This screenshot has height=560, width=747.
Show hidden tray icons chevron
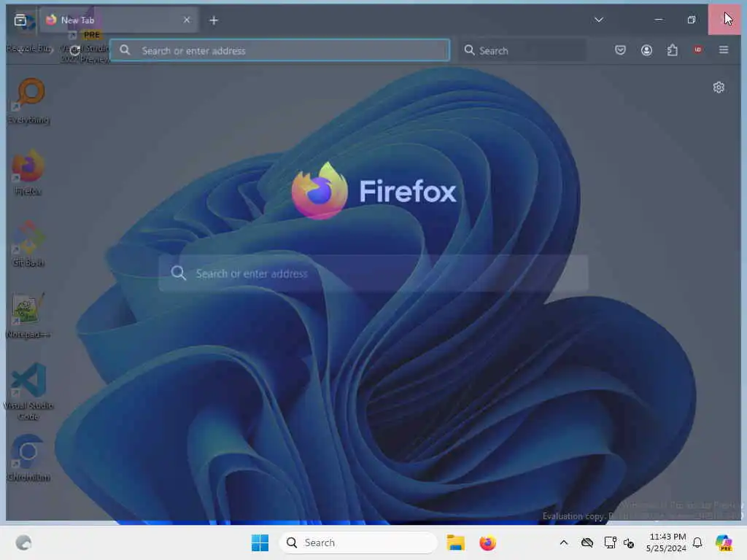[x=563, y=542]
